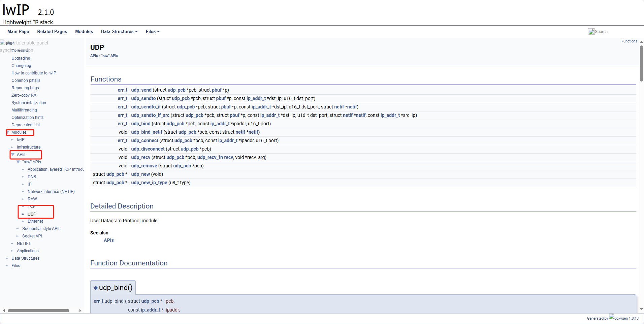Image resolution: width=644 pixels, height=324 pixels.
Task: Select Upgrading in the navigation tree
Action: tap(21, 58)
